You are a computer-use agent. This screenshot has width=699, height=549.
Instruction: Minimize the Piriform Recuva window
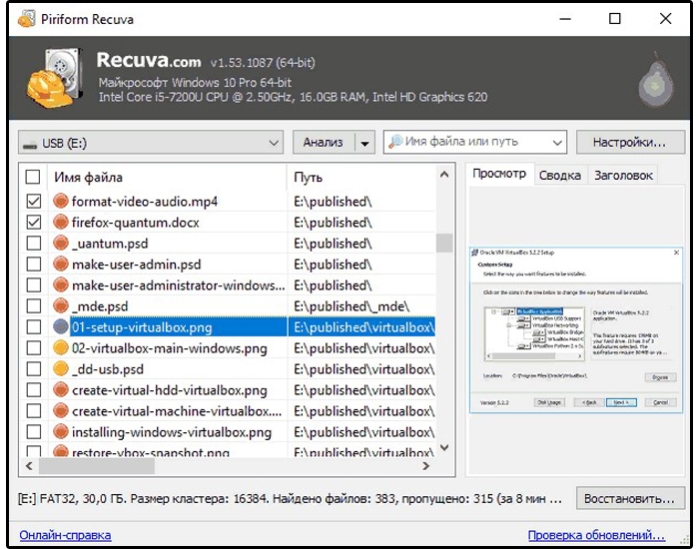(565, 19)
